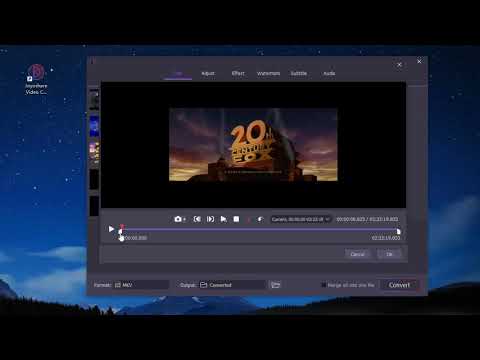
Task: Set the trim start point bracket
Action: (197, 219)
